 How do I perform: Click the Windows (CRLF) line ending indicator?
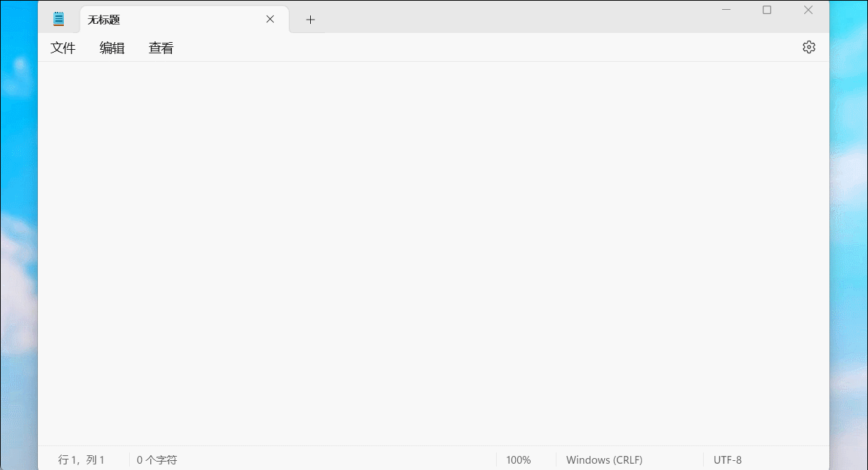click(x=604, y=460)
